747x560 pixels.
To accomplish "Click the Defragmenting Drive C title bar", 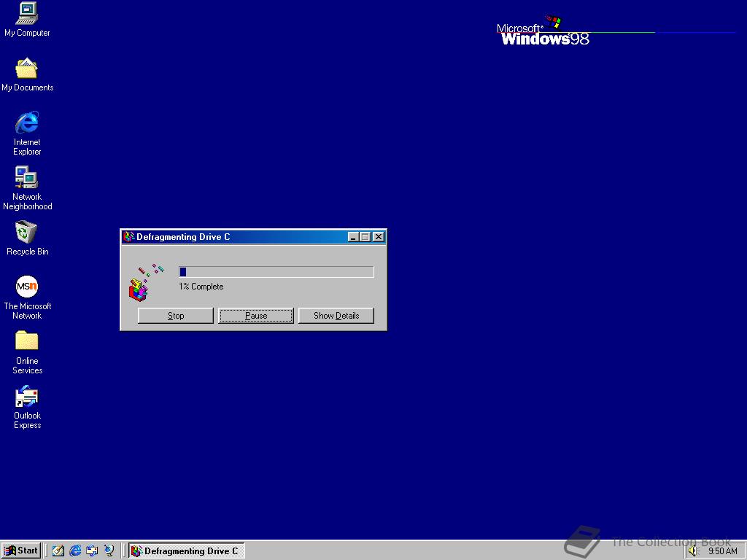I will click(x=253, y=237).
